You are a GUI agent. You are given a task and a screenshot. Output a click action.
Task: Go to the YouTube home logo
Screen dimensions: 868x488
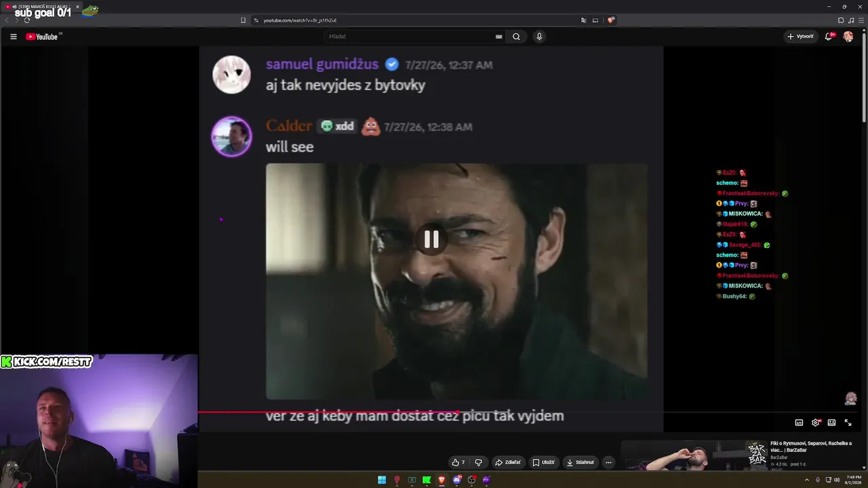(x=42, y=37)
